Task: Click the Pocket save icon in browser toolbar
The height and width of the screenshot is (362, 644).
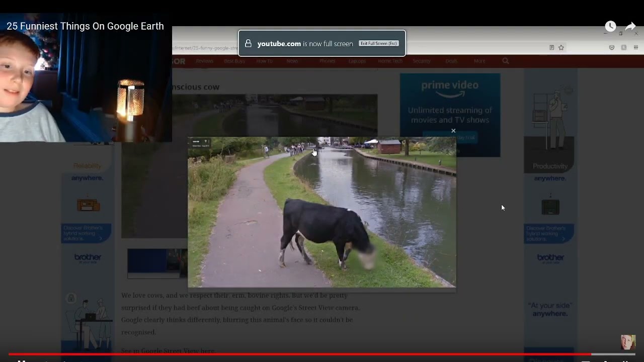Action: pyautogui.click(x=612, y=48)
